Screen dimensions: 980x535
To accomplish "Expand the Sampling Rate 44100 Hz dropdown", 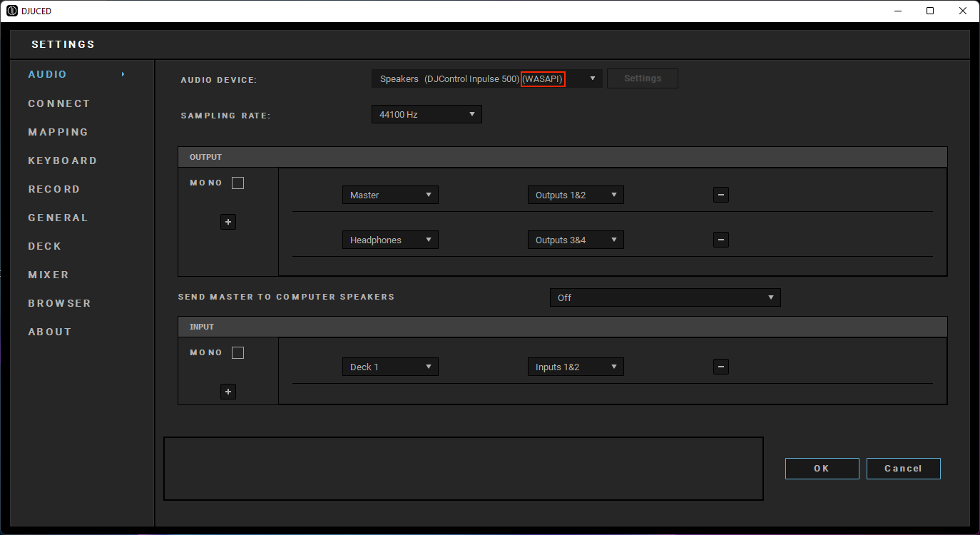I will [x=427, y=114].
